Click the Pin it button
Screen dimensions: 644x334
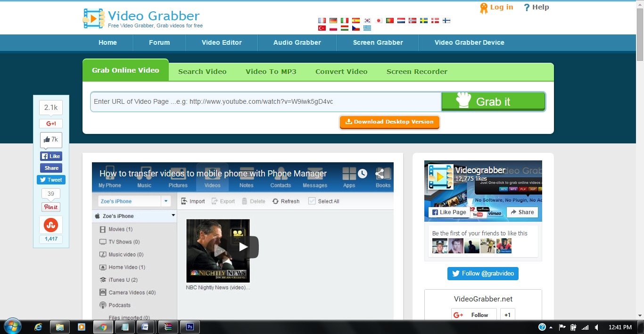tap(51, 207)
